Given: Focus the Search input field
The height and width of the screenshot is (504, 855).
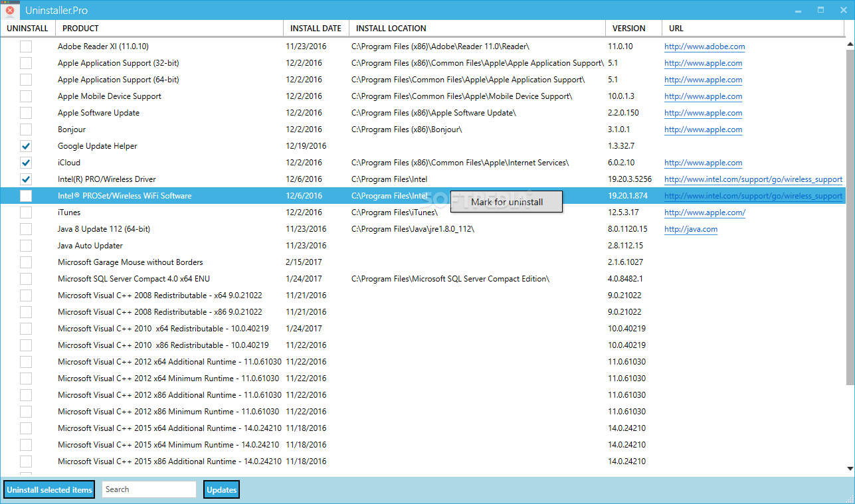Looking at the screenshot, I should 149,489.
